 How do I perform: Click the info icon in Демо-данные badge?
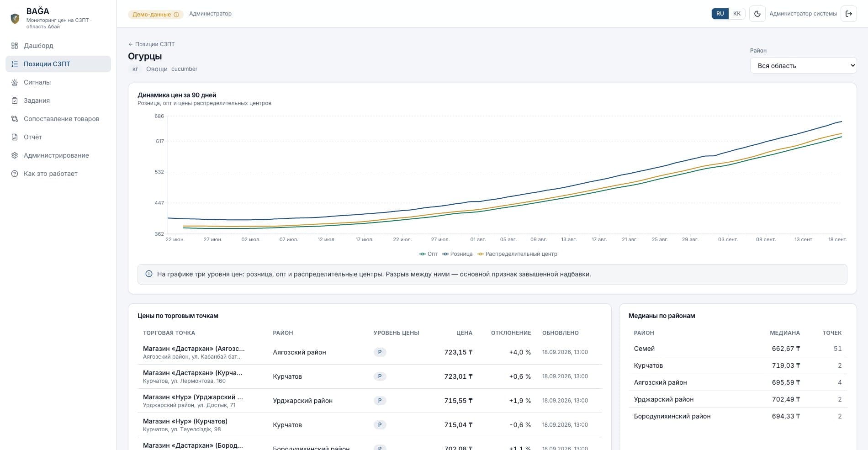pyautogui.click(x=176, y=15)
